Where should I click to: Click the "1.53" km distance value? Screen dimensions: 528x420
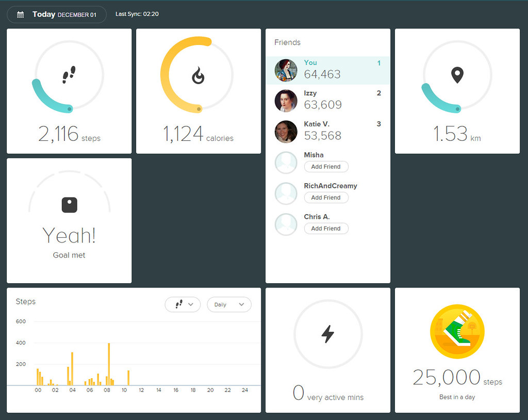(x=450, y=134)
